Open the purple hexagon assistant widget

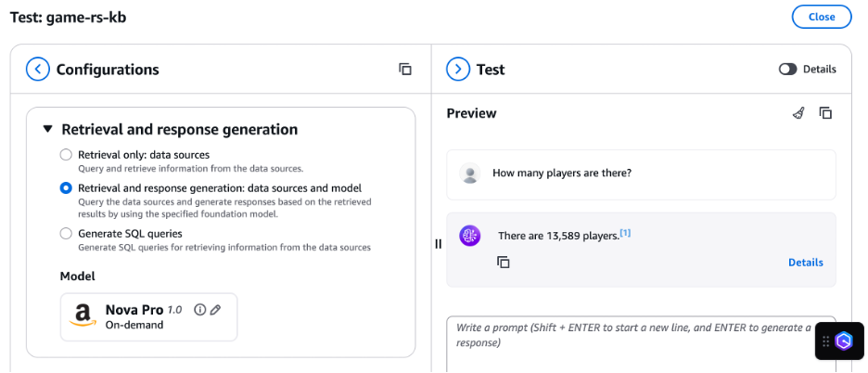pos(844,341)
